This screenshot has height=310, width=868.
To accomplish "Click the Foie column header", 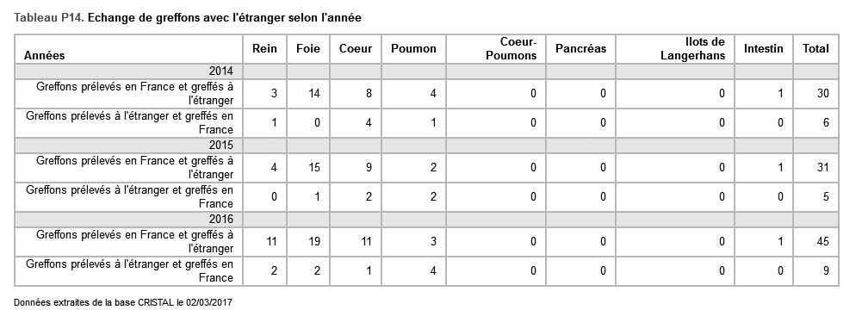I will pyautogui.click(x=307, y=49).
